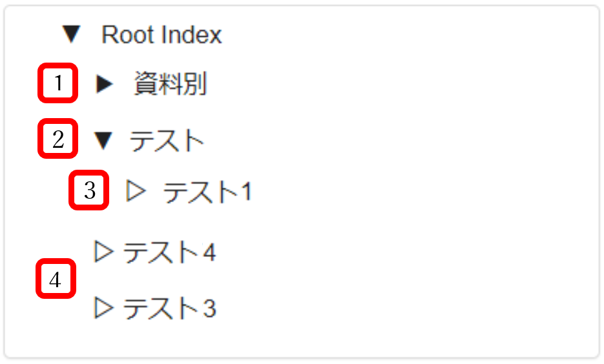The image size is (604, 364).
Task: Expand the 資料別 node arrow
Action: tap(105, 84)
